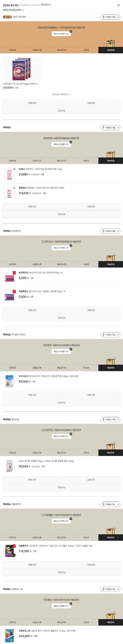The height and width of the screenshot is (644, 123).
Task: Select the 배송완료 step under tracking 683378338821
Action: 111,453
